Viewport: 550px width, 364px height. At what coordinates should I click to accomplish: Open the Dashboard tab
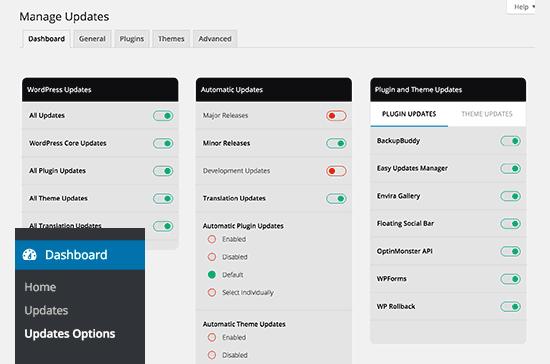point(46,39)
